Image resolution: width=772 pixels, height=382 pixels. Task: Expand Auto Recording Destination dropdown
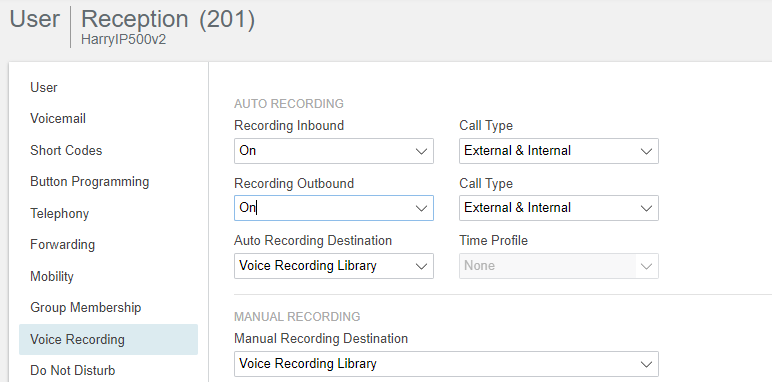(x=334, y=266)
